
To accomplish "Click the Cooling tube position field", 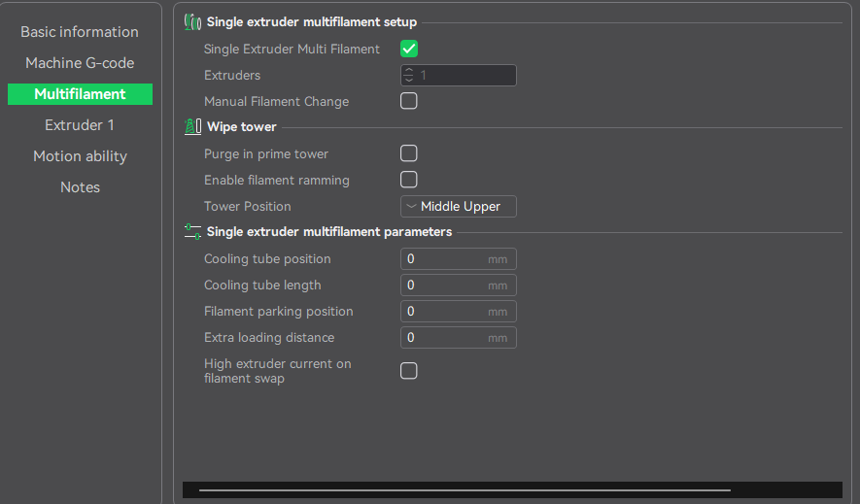I will click(x=459, y=259).
